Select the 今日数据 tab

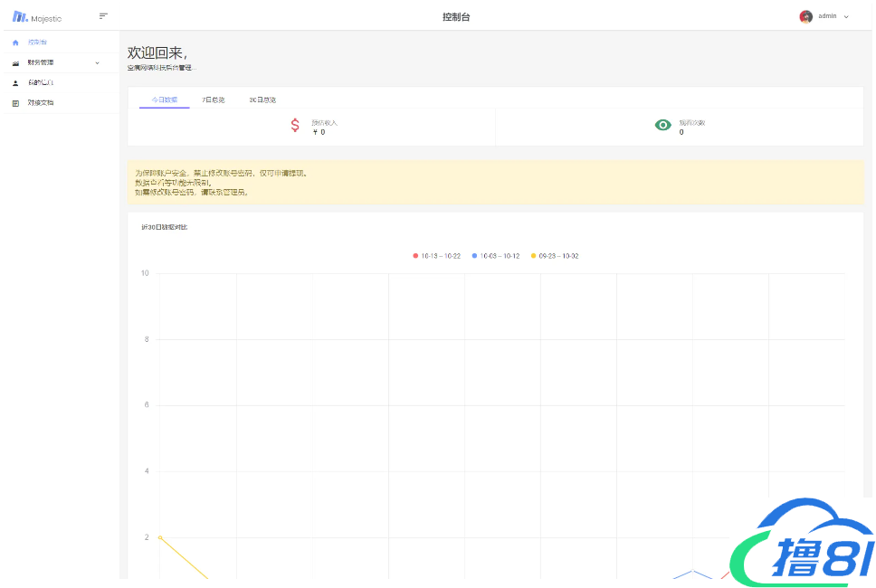click(165, 100)
